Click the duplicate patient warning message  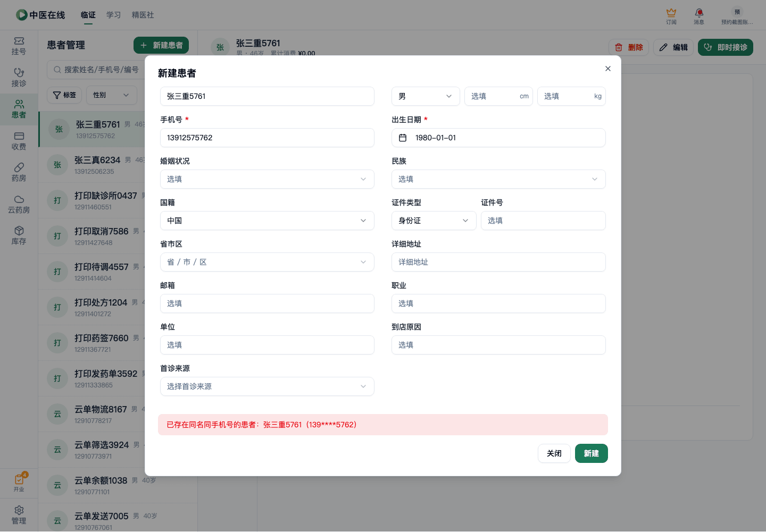tap(383, 425)
